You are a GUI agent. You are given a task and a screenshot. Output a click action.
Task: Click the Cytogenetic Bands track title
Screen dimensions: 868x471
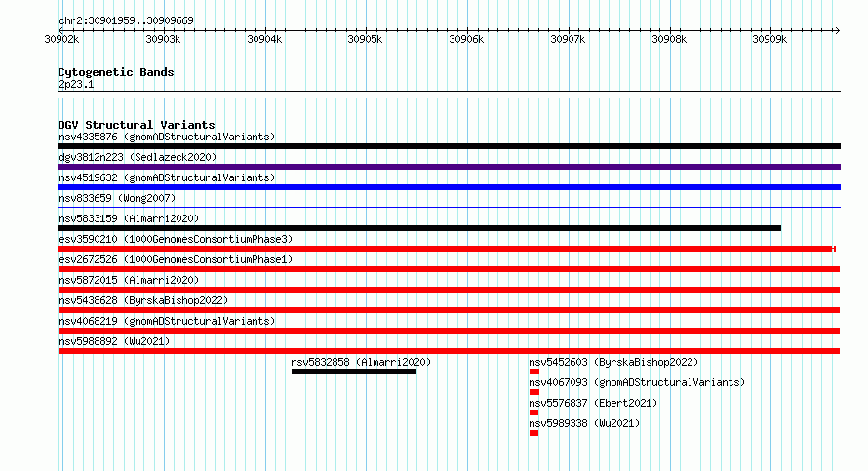point(116,72)
